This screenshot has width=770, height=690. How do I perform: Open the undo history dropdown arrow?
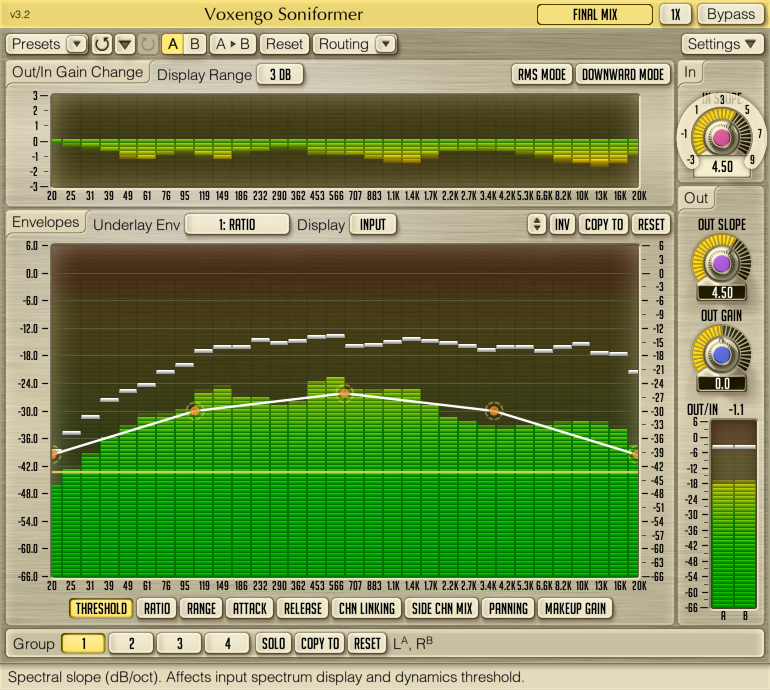125,44
